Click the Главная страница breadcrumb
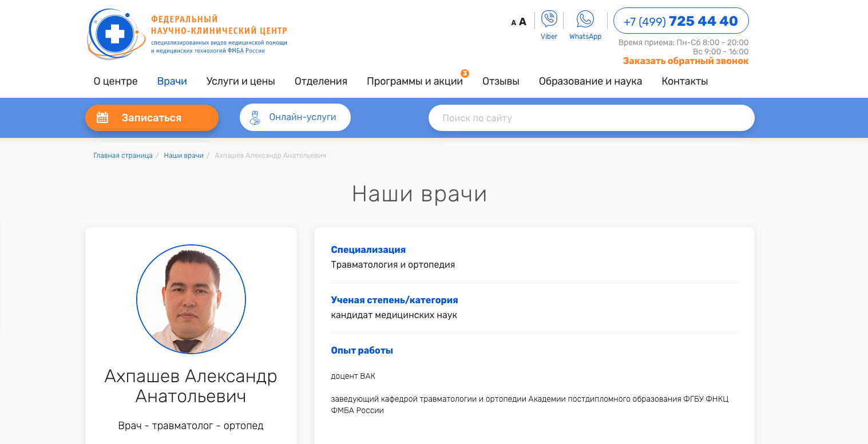The width and height of the screenshot is (868, 444). point(123,156)
